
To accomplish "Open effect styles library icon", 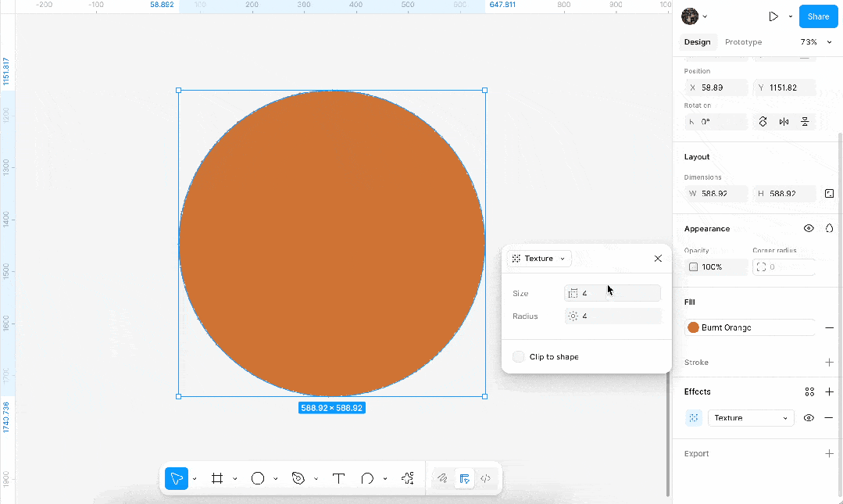I will 809,392.
